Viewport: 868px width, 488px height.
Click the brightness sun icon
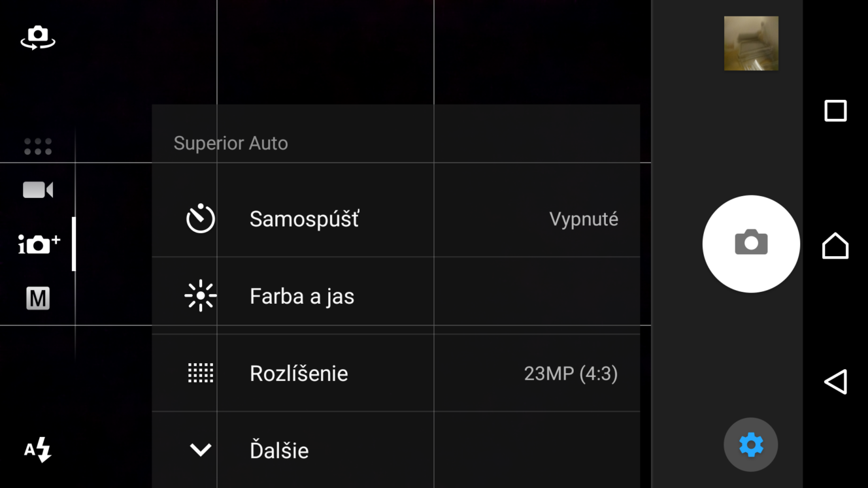tap(200, 296)
